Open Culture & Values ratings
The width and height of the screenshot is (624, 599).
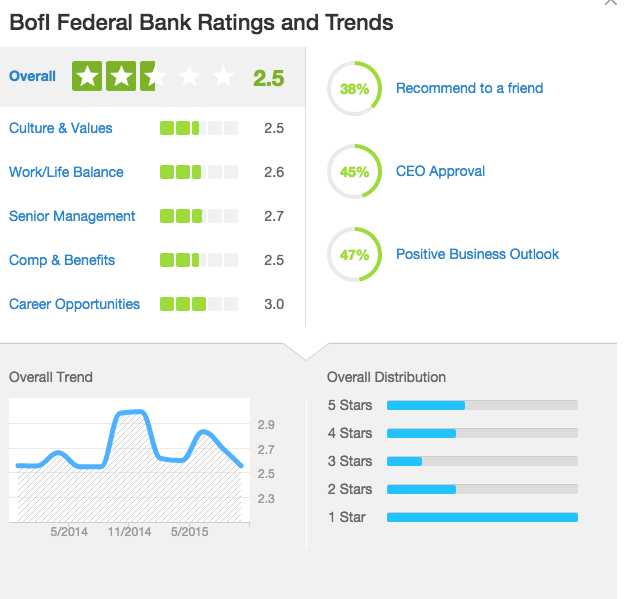pyautogui.click(x=61, y=128)
